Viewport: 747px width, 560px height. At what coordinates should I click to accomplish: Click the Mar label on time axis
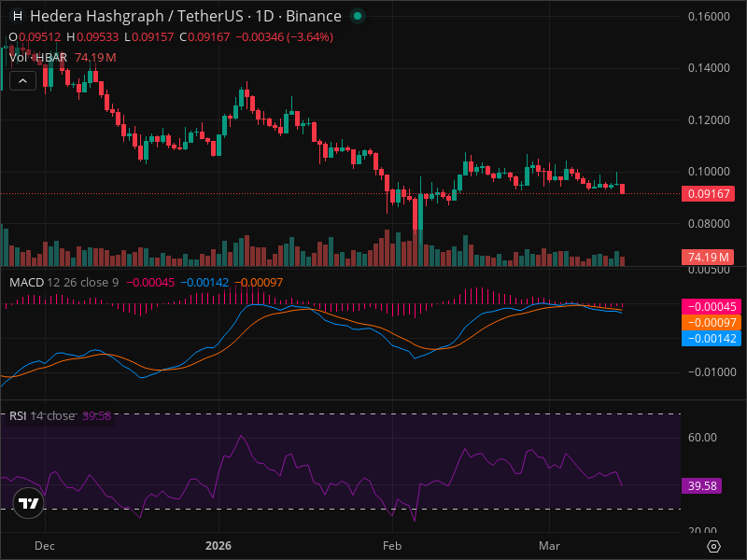[x=549, y=546]
